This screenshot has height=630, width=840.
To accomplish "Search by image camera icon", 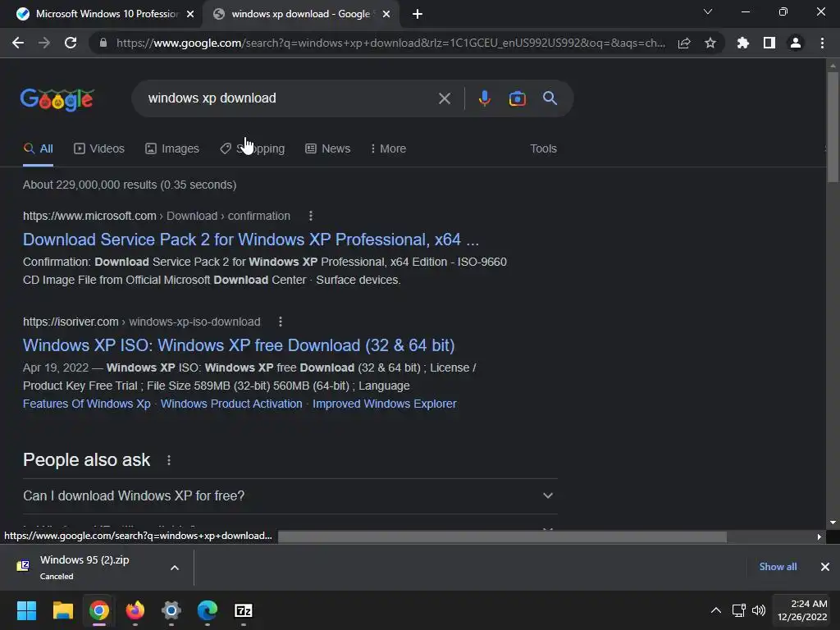I will pyautogui.click(x=518, y=98).
